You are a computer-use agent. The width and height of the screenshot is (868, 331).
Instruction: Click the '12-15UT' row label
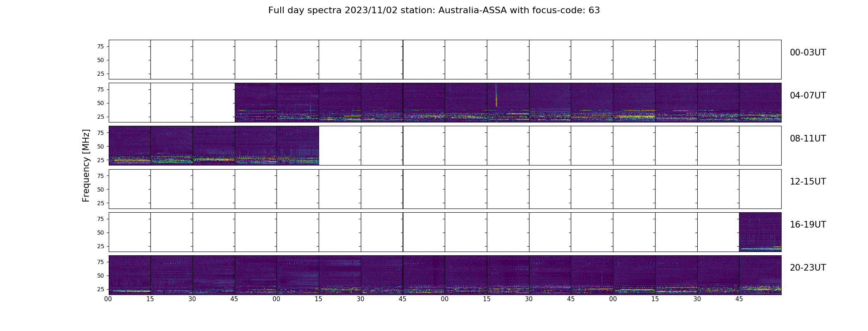pos(808,182)
